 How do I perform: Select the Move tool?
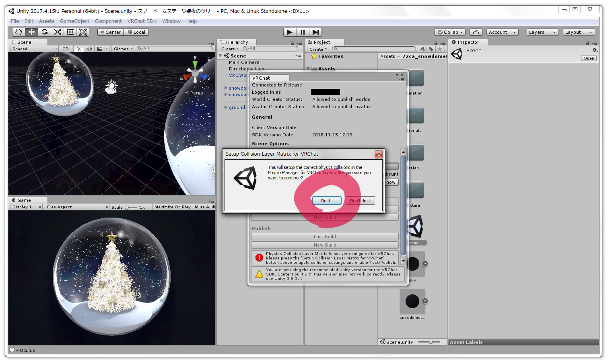(x=31, y=32)
